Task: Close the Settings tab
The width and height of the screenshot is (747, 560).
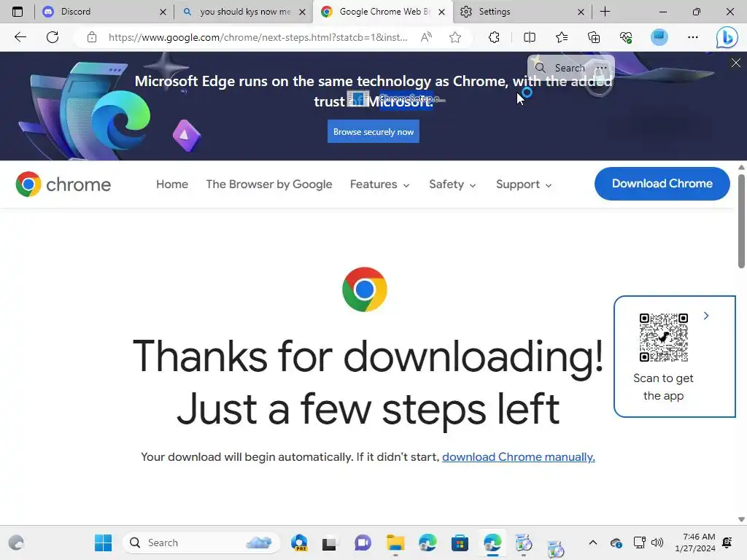Action: coord(581,12)
